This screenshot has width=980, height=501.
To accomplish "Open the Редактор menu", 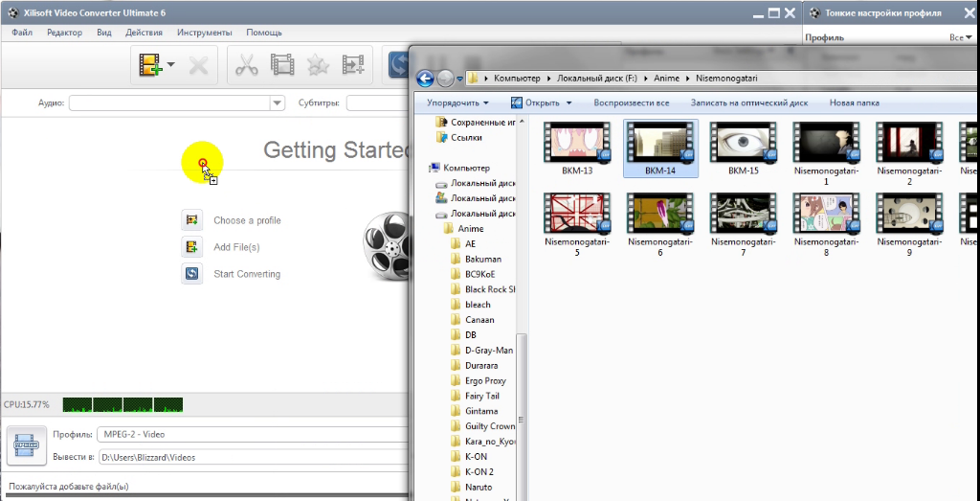I will point(64,33).
